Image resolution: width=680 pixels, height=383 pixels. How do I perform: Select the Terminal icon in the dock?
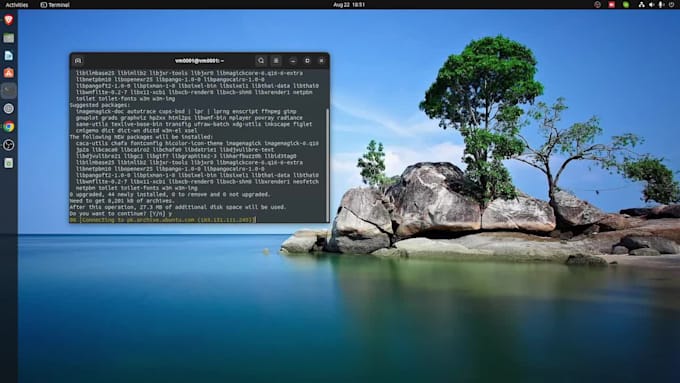(9, 91)
